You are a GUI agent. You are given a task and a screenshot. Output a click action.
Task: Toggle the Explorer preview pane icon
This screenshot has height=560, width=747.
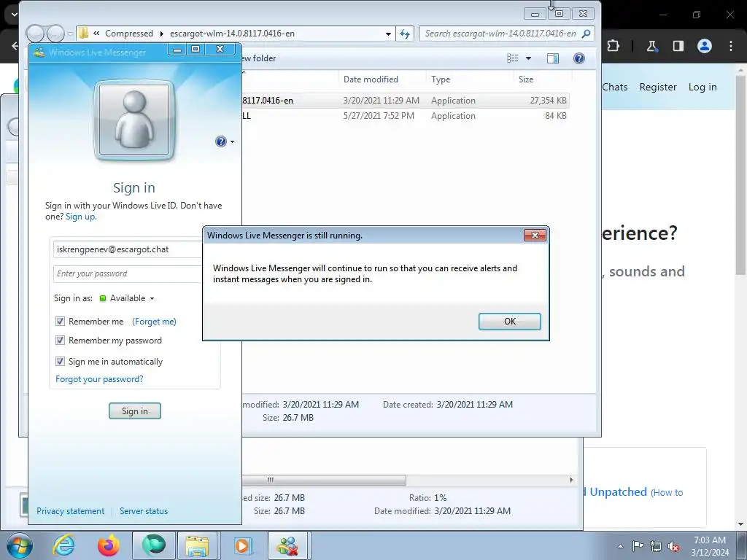click(x=553, y=58)
